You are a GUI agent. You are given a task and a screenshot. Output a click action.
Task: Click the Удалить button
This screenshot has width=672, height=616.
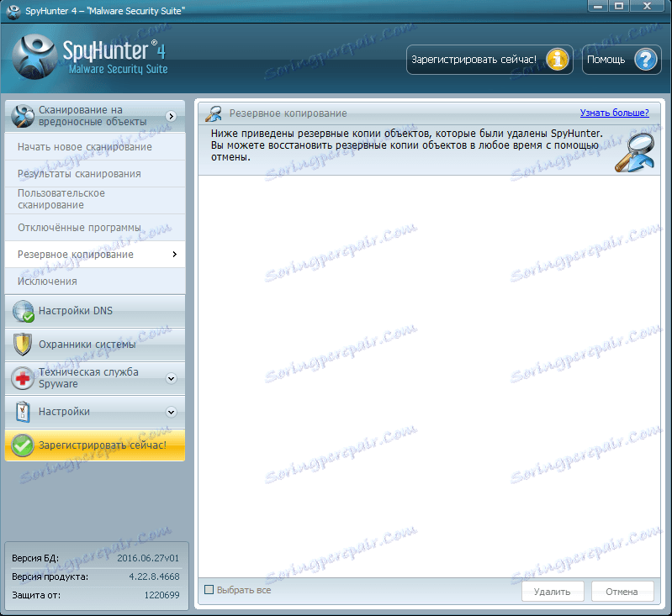[553, 592]
